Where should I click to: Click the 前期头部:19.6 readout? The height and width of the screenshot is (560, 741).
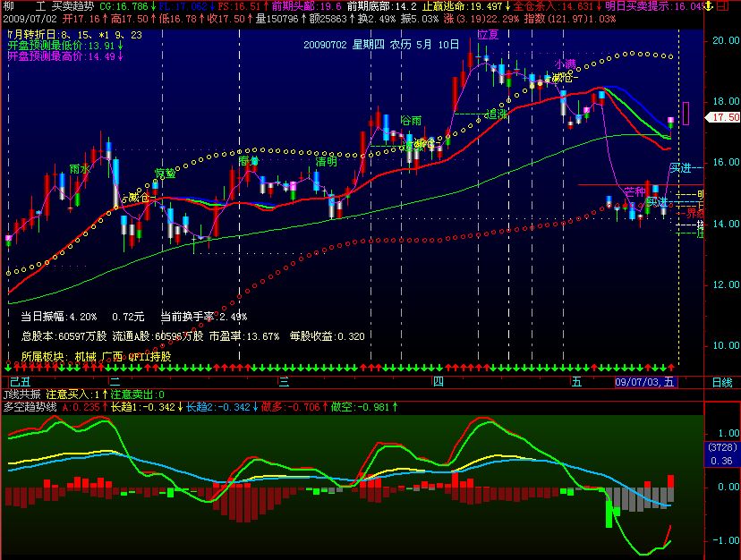(x=306, y=6)
